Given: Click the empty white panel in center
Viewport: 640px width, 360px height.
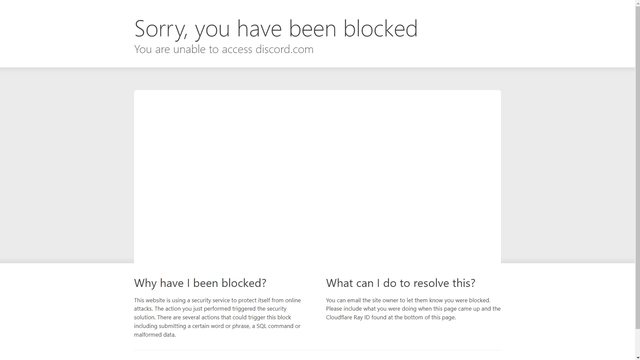Looking at the screenshot, I should 317,176.
